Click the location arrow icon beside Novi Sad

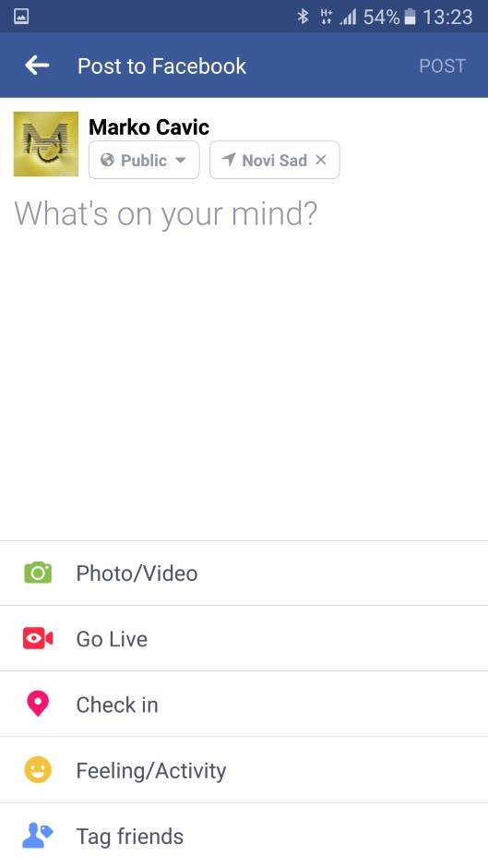click(x=229, y=160)
